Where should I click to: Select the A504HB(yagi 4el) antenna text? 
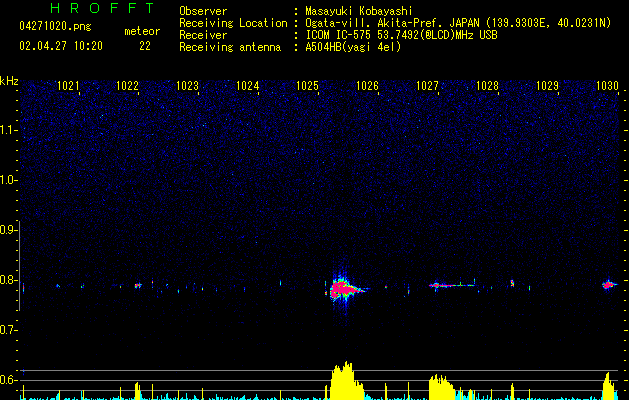pos(353,47)
